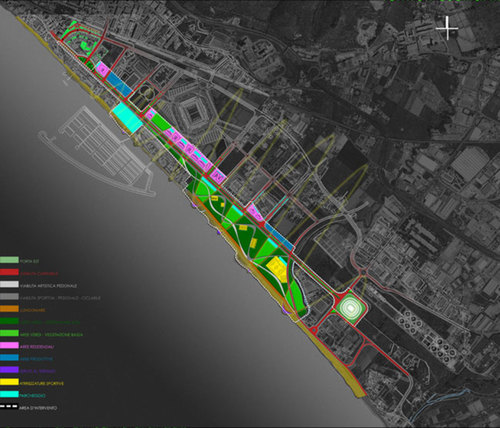This screenshot has width=500, height=428.
Task: Click the purple legend swatch
Action: 9,370
